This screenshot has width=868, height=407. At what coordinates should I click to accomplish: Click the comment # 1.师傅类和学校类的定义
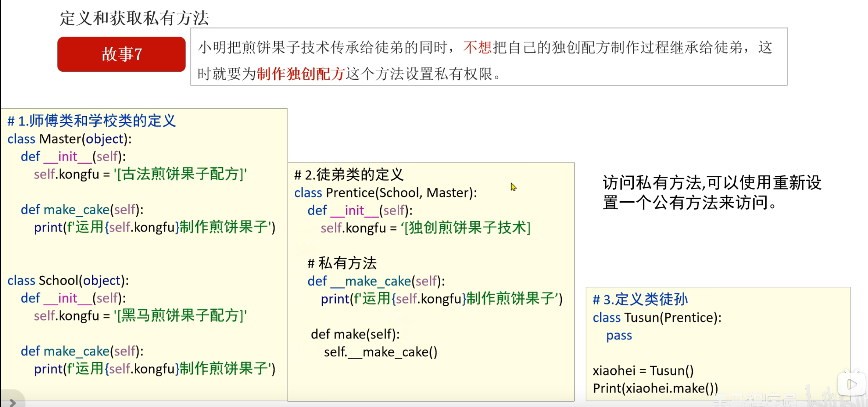point(92,121)
